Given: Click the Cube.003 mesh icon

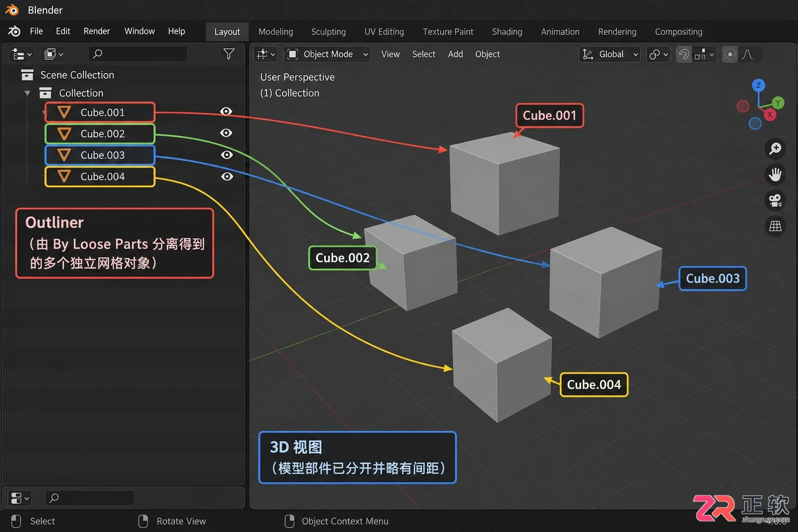Looking at the screenshot, I should 64,155.
